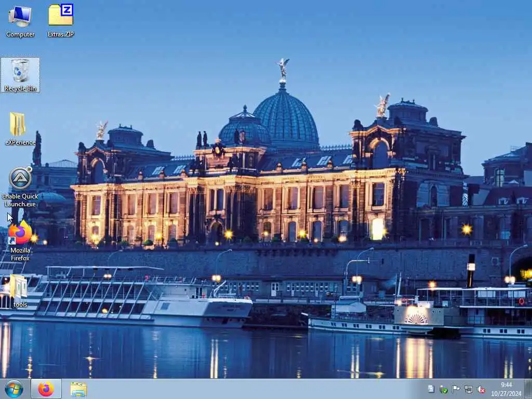
Task: Open Windows Explorer from the taskbar
Action: click(79, 389)
